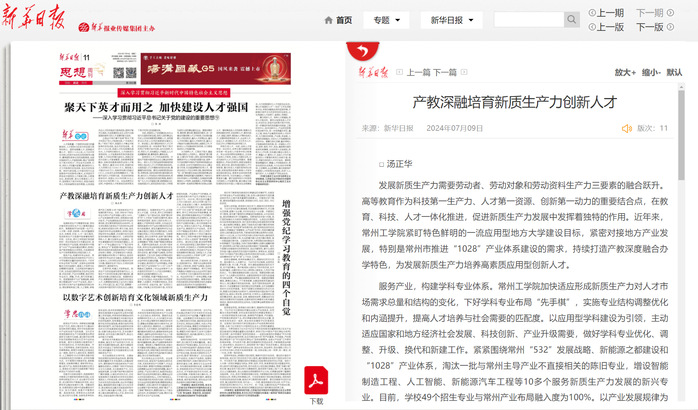Viewport: 698px width, 410px height.
Task: Open 以数字艺术创新培育文化领域新质生产力 on page image
Action: tap(135, 297)
